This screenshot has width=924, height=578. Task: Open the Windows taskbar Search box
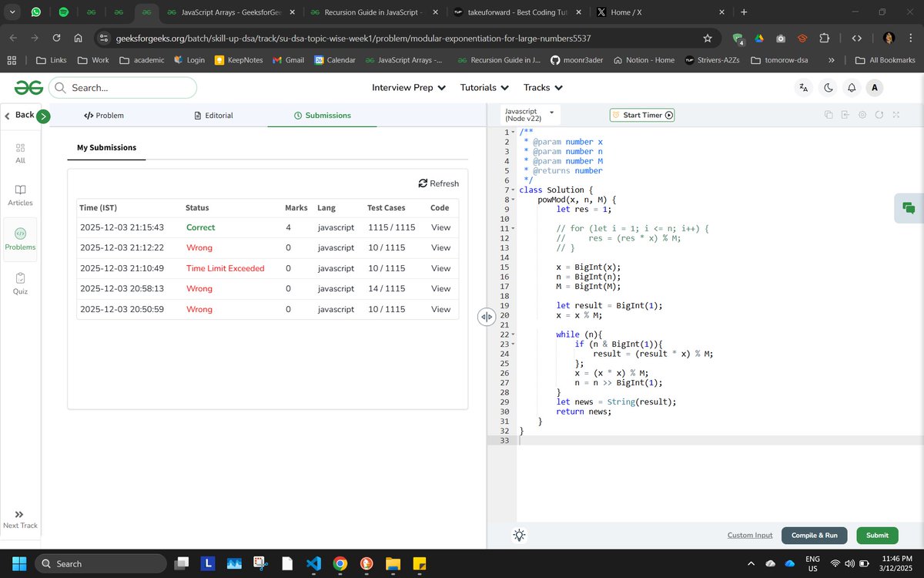click(102, 563)
